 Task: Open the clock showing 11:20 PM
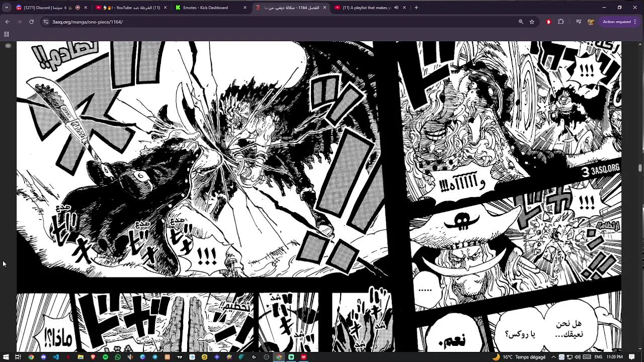tap(614, 357)
